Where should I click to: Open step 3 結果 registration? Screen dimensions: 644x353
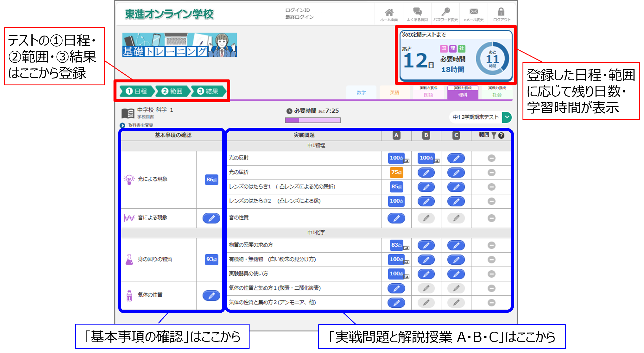208,91
